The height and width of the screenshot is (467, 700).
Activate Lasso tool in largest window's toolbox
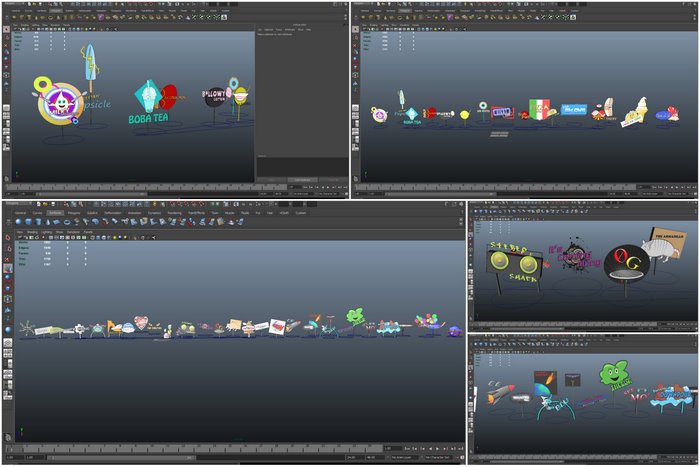pyautogui.click(x=8, y=248)
